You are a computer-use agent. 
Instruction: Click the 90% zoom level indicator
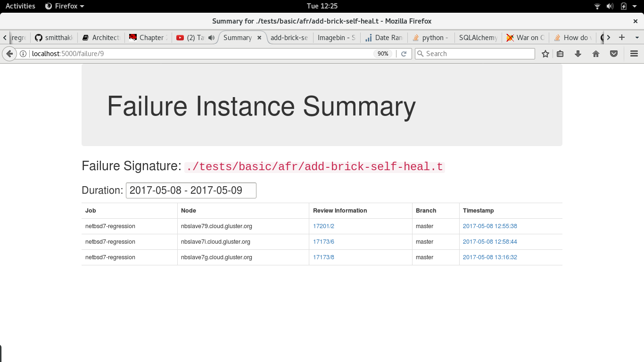(x=383, y=54)
